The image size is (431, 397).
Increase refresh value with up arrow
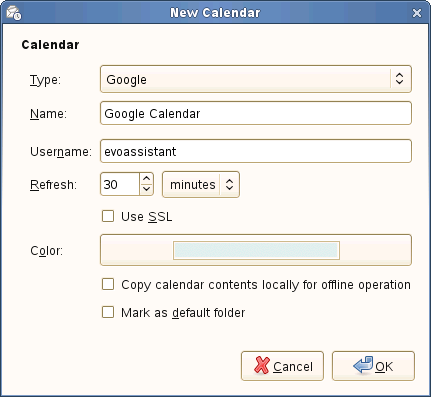[x=146, y=179]
